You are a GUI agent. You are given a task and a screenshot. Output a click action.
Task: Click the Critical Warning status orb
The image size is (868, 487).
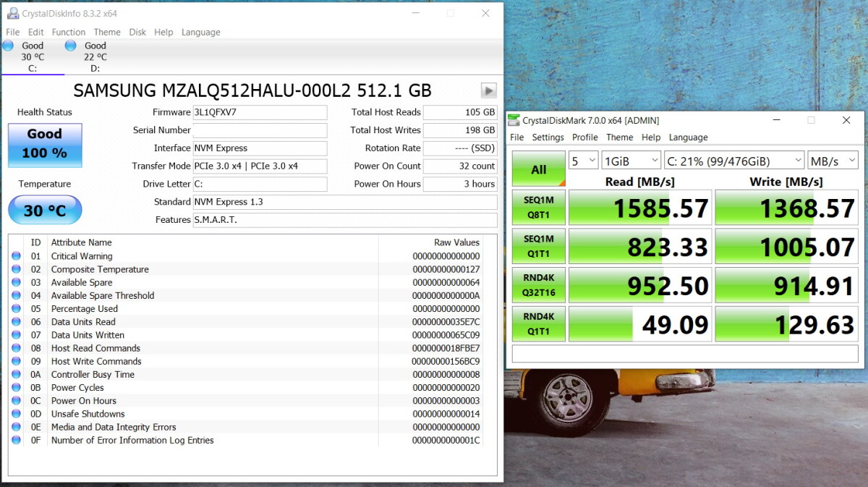pyautogui.click(x=16, y=256)
